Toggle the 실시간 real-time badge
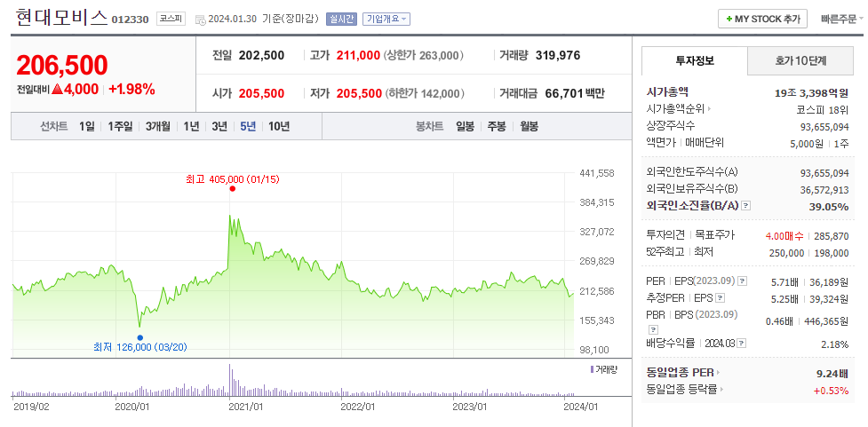This screenshot has width=868, height=427. tap(341, 20)
